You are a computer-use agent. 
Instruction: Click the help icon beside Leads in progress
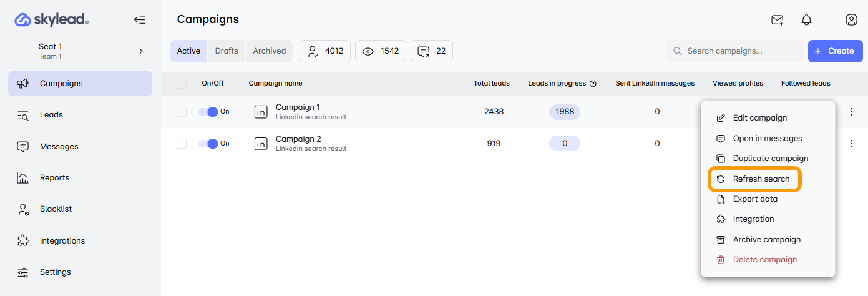(593, 84)
